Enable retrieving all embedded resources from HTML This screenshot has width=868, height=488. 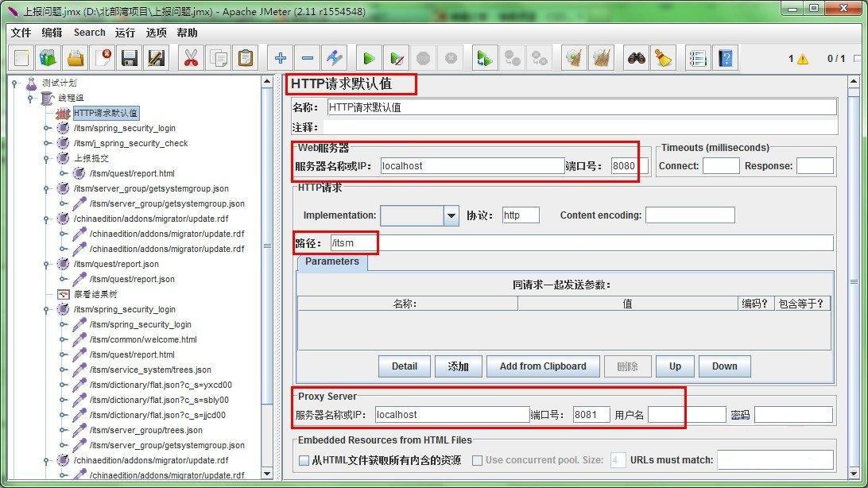pyautogui.click(x=304, y=460)
